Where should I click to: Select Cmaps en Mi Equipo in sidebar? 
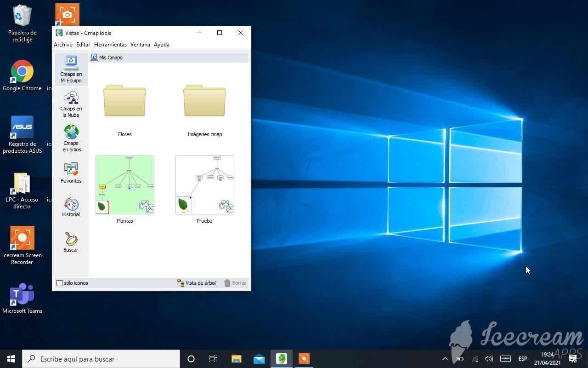pos(71,69)
